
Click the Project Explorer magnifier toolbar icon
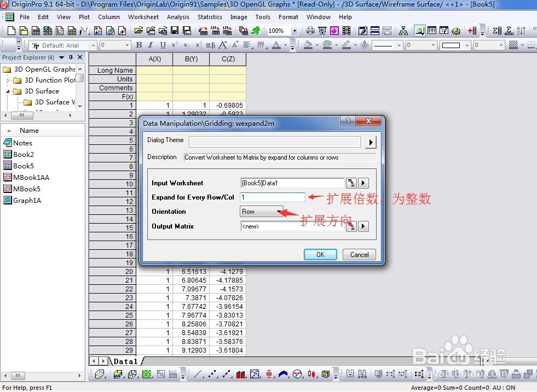pos(419,31)
